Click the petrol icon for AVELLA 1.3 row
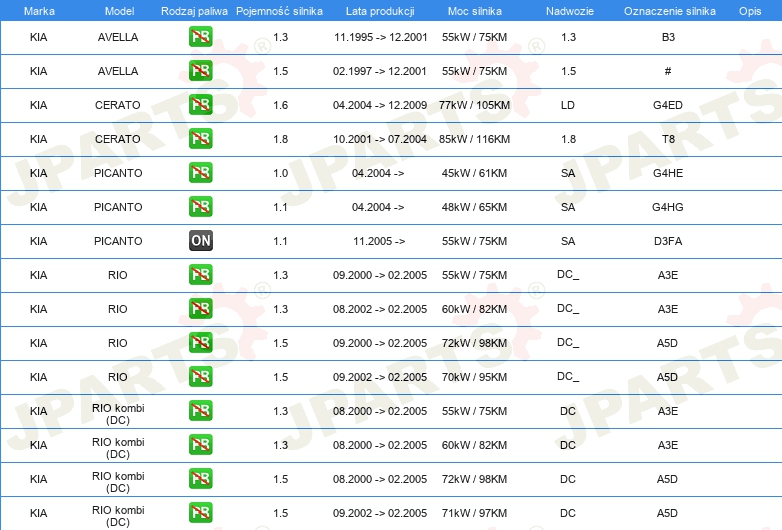 click(200, 37)
